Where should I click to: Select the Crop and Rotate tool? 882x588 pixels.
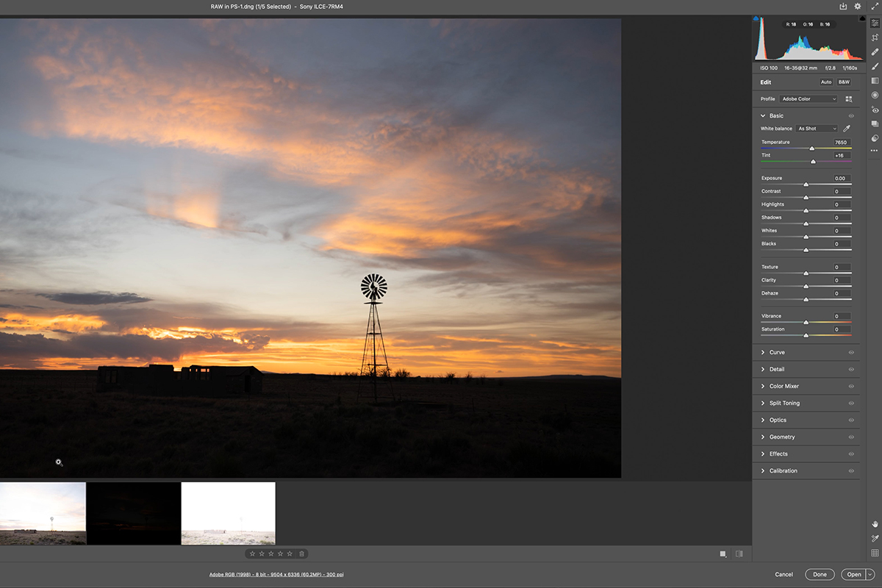point(874,38)
